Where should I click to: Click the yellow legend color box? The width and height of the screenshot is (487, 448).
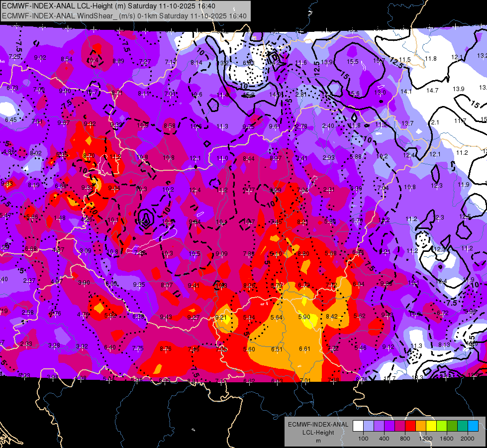(x=431, y=426)
